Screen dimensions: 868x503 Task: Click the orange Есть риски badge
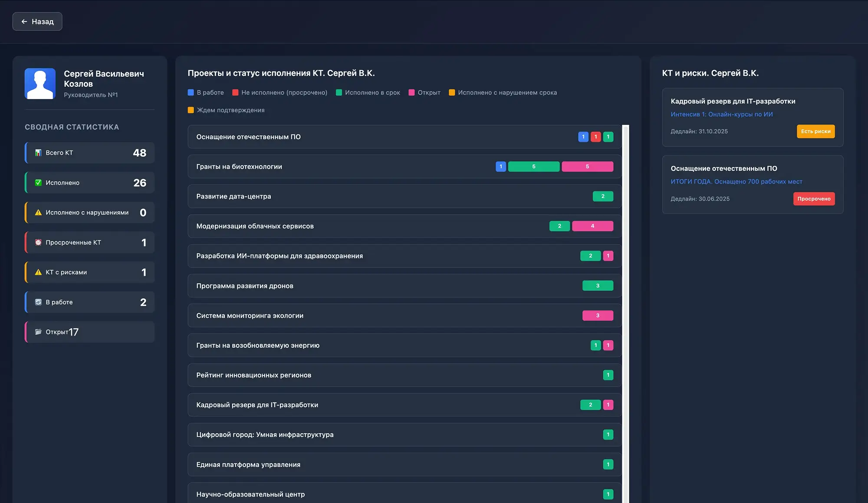click(x=815, y=131)
